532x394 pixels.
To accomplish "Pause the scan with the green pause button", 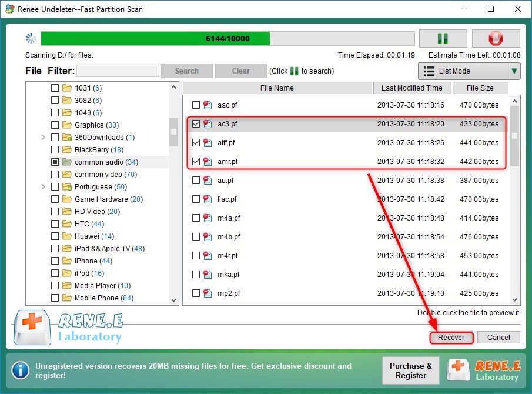I will 443,38.
